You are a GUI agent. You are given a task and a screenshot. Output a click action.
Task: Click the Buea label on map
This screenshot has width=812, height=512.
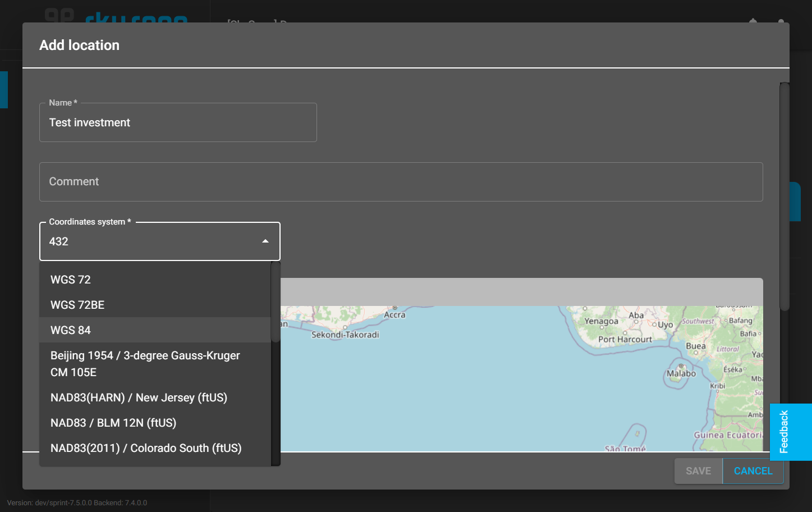pos(696,346)
